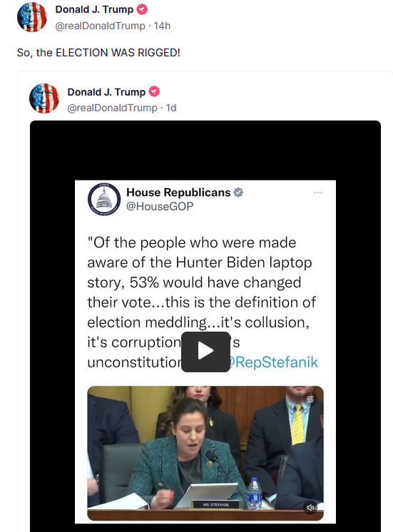Click the quoted post's verified badge
Viewport: 393px width, 532px height.
154,91
